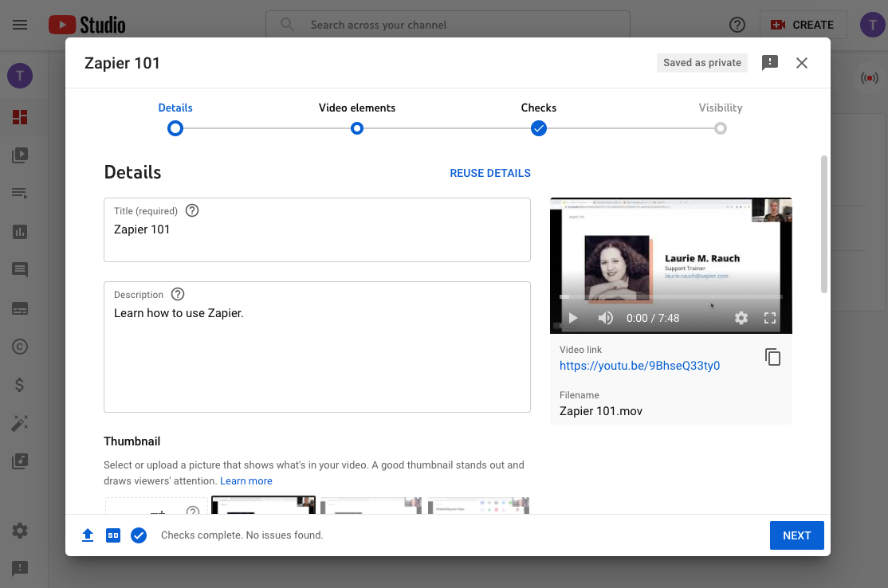Click the SD processing status icon

point(113,535)
